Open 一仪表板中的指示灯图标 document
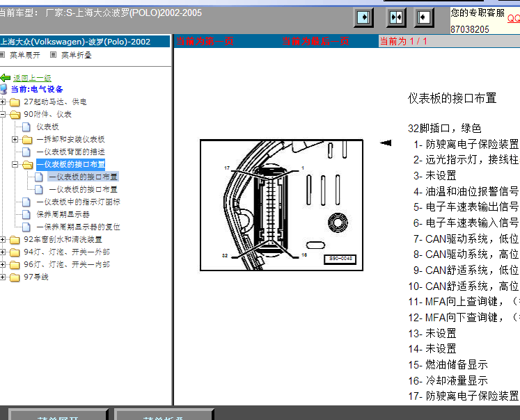The width and height of the screenshot is (520, 420). point(78,202)
